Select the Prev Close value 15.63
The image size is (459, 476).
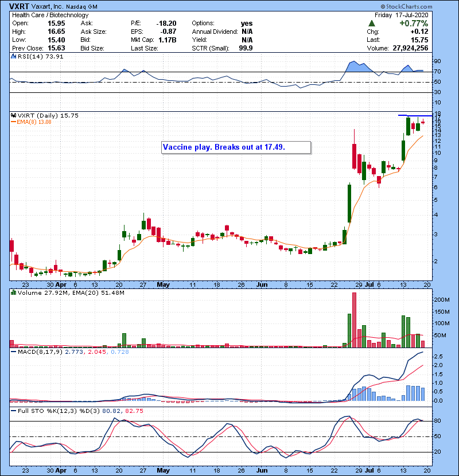[56, 48]
